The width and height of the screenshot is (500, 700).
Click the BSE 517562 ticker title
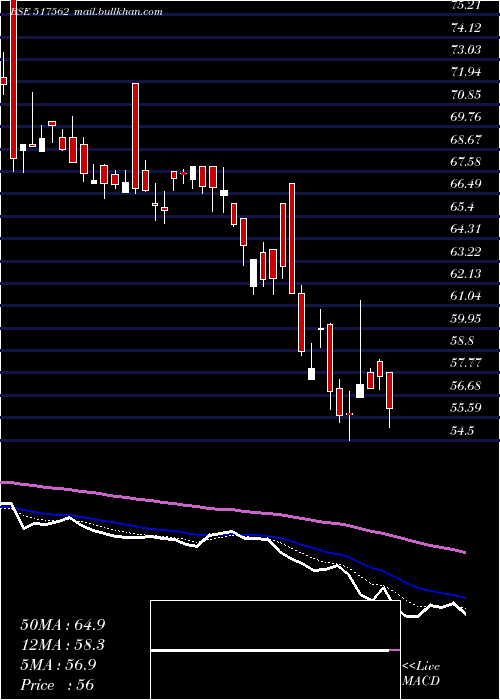(x=39, y=12)
